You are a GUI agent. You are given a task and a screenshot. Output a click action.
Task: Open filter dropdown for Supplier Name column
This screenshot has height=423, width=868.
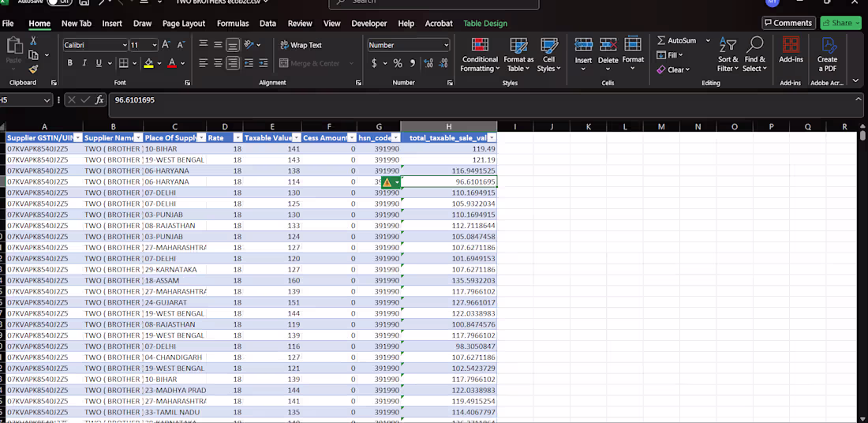click(138, 138)
